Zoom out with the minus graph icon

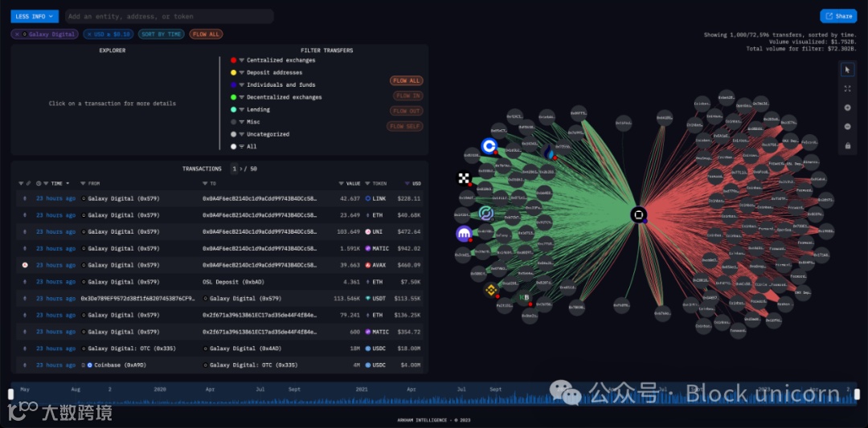(848, 127)
